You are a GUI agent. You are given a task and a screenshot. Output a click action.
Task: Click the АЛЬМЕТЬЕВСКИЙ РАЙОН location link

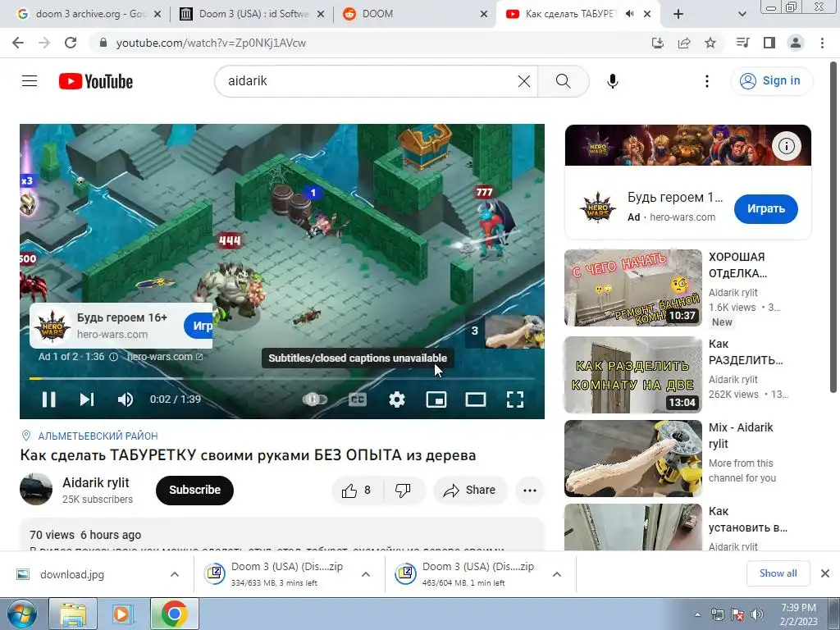pyautogui.click(x=98, y=436)
